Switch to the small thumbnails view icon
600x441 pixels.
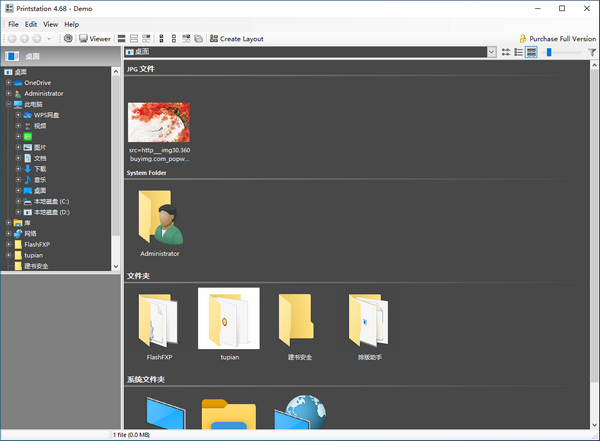(506, 52)
